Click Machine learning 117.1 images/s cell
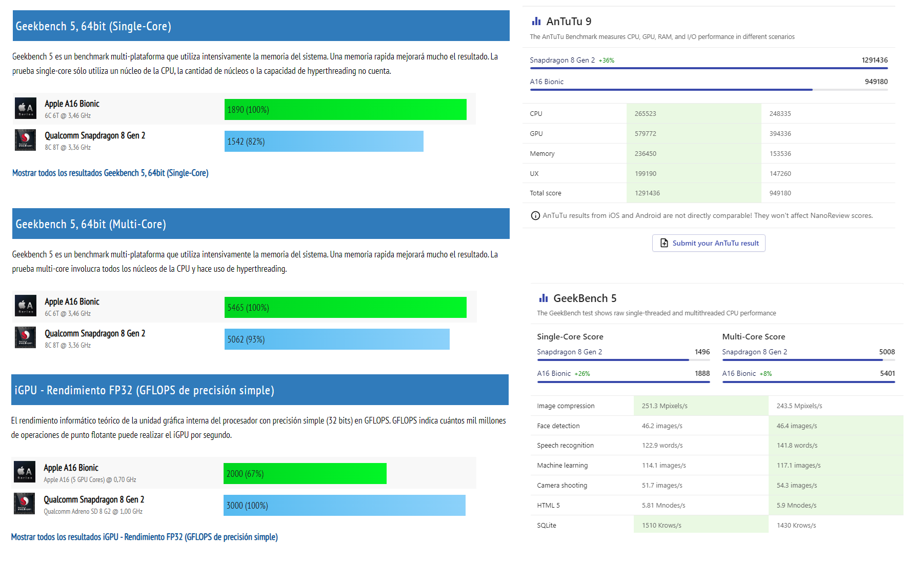The width and height of the screenshot is (924, 563). click(x=836, y=466)
